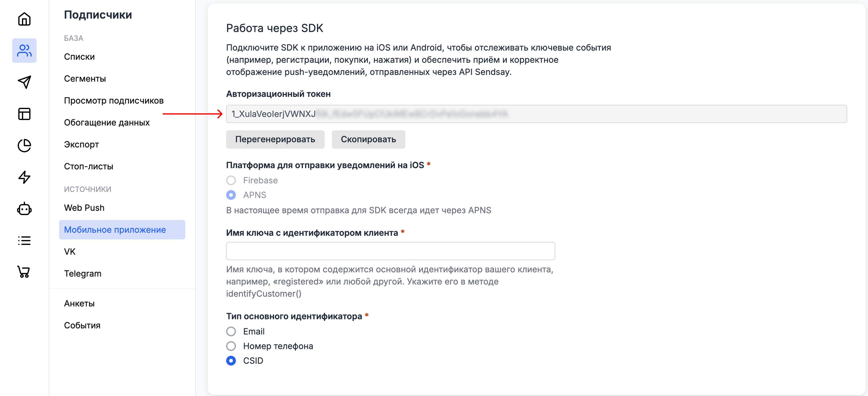Open the layout templates icon

click(x=24, y=114)
